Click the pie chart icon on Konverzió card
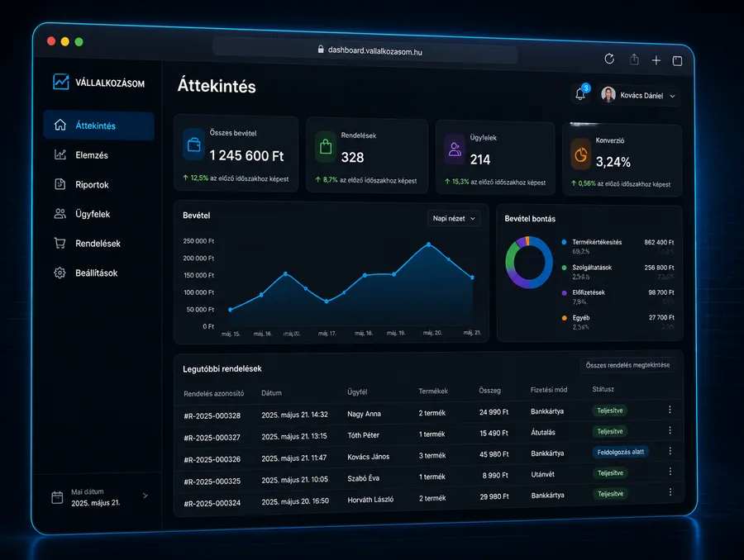The image size is (744, 560). [581, 154]
